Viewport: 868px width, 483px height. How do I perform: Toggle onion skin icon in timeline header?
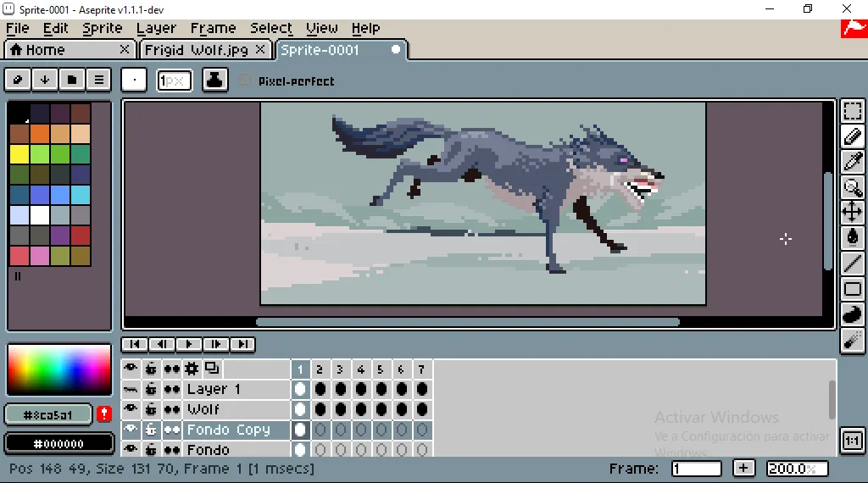(212, 369)
